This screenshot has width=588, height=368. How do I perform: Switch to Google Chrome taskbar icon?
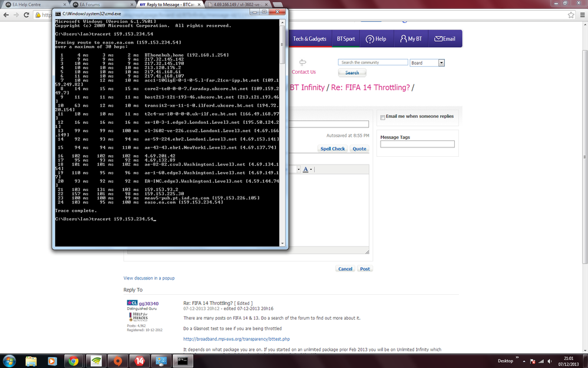(74, 362)
